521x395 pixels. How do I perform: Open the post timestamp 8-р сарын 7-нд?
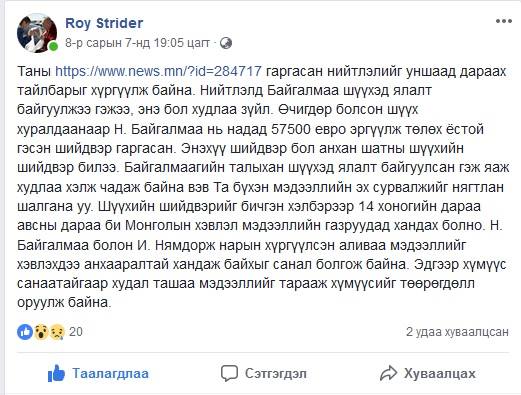tap(137, 43)
